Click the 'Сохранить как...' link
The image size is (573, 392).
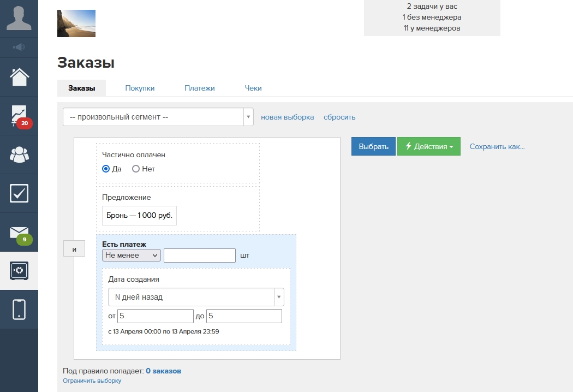coord(497,146)
